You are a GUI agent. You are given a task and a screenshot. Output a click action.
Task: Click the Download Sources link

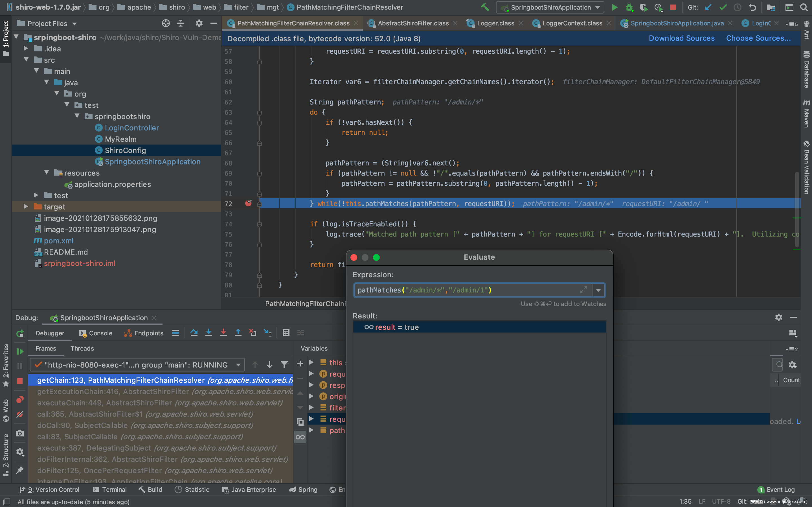pos(681,38)
